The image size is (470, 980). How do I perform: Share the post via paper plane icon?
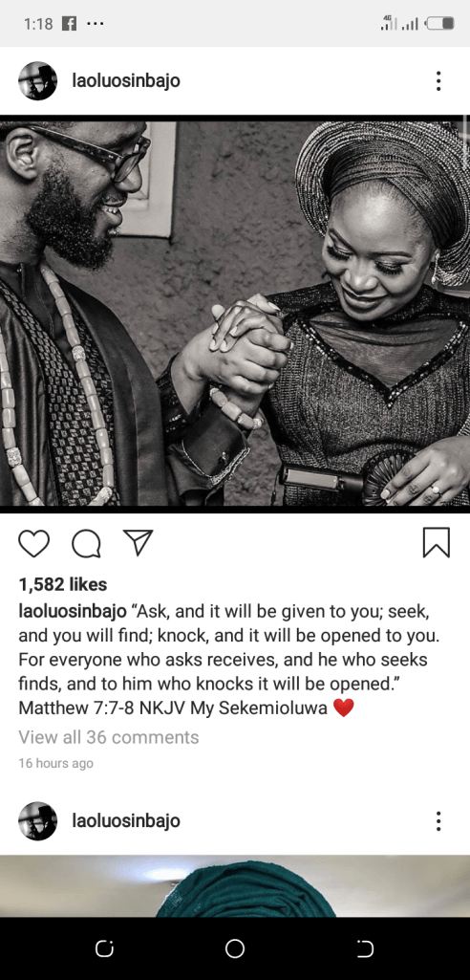click(138, 542)
